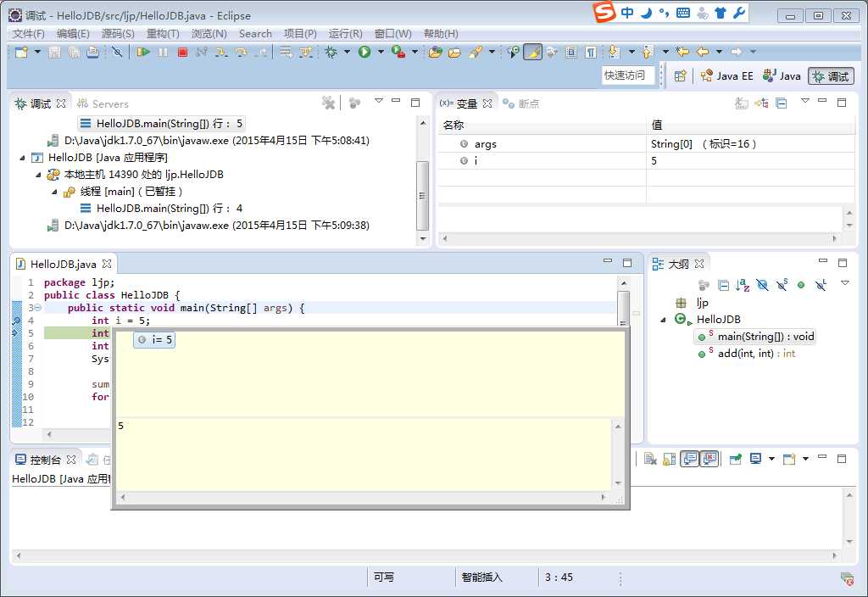Click the 快速访问 quick access field
Viewport: 868px width, 597px height.
[628, 75]
